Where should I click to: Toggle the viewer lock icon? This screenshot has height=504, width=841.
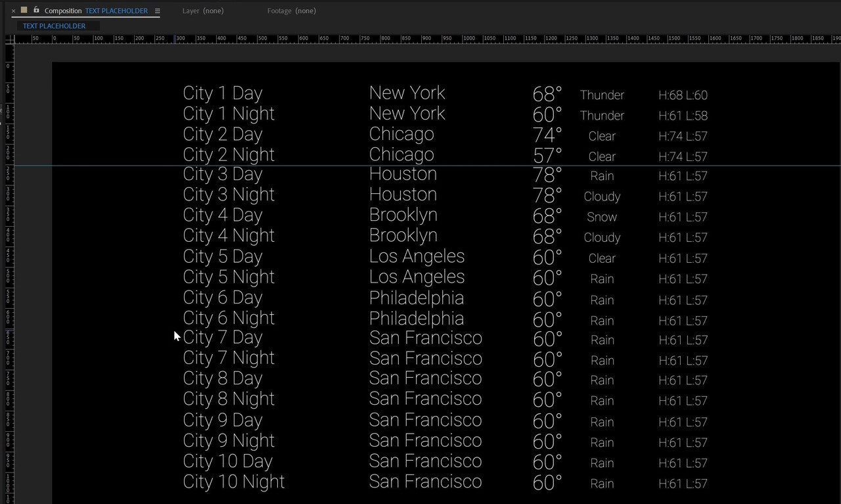36,11
